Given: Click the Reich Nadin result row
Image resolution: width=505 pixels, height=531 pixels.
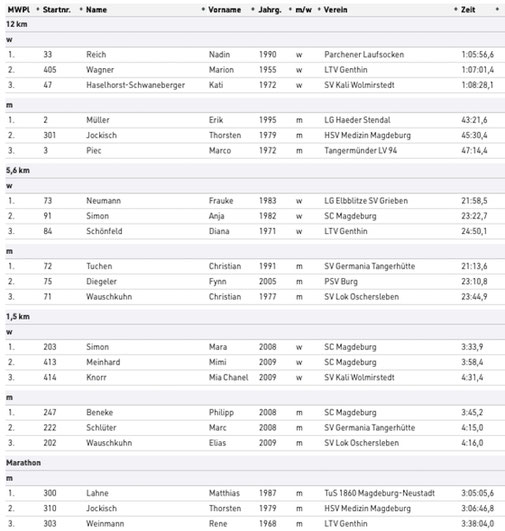Looking at the screenshot, I should [x=255, y=55].
